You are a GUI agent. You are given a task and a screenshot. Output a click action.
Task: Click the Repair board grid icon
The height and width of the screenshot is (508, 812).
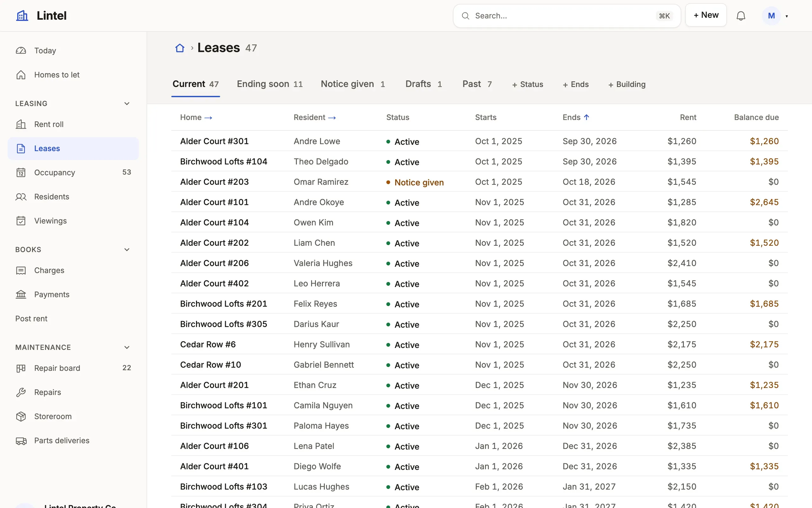click(21, 368)
